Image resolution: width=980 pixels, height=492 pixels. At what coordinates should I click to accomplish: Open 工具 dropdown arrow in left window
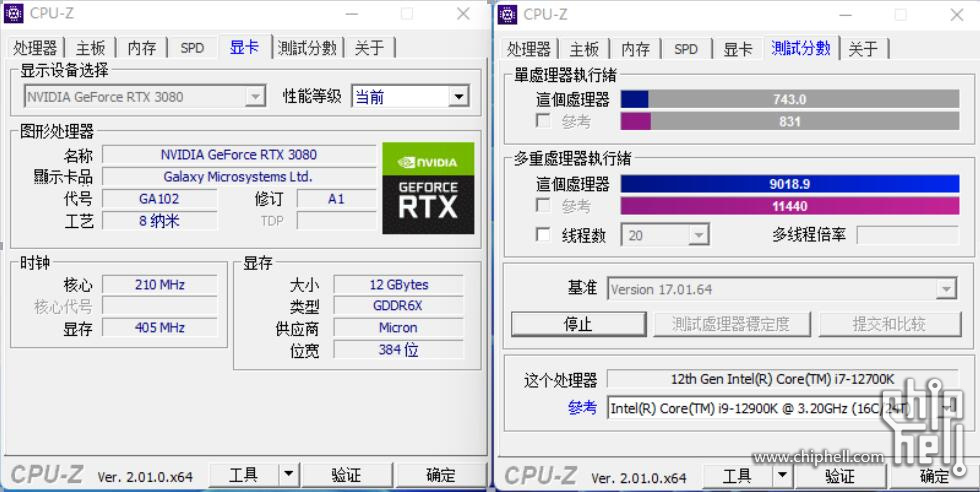click(x=288, y=475)
